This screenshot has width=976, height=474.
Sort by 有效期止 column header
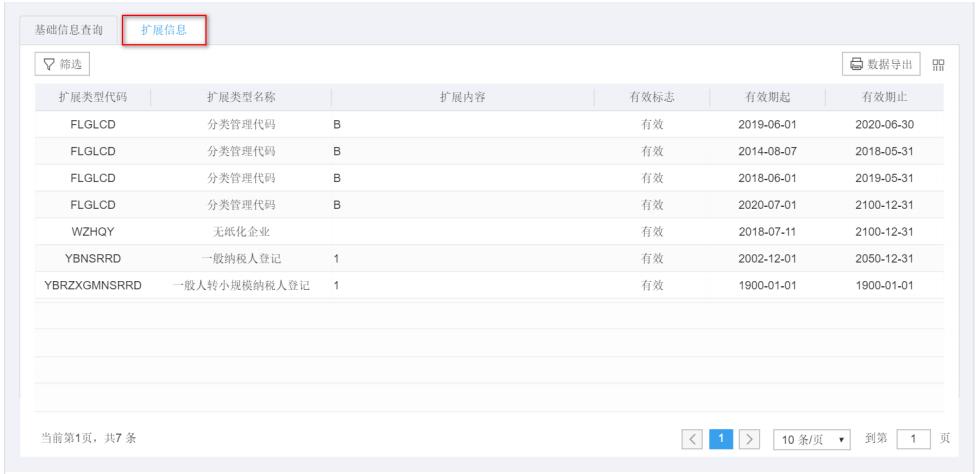(x=885, y=97)
